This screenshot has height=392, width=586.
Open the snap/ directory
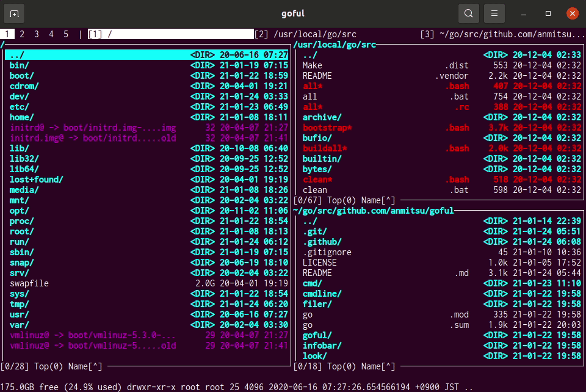(x=149, y=263)
